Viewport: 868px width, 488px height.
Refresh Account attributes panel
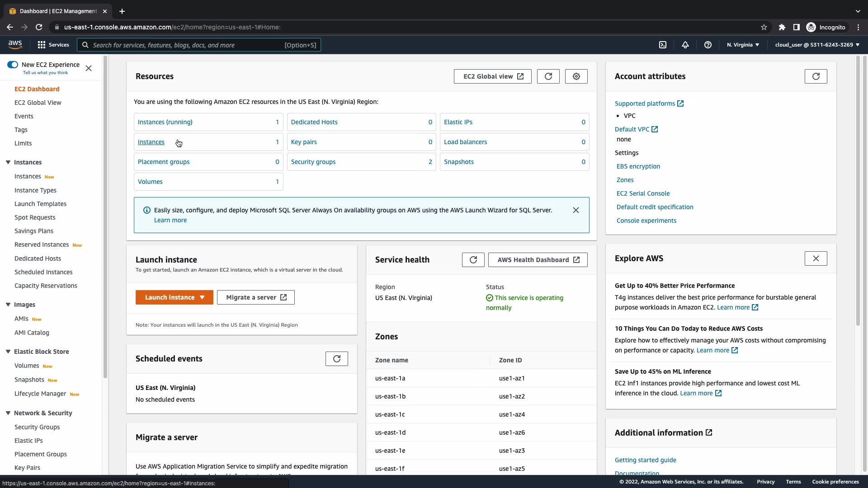coord(816,76)
